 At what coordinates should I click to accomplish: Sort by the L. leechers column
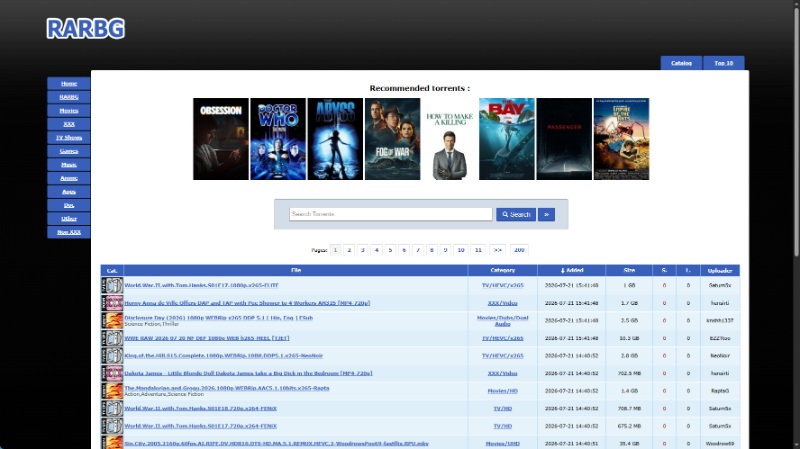(688, 270)
